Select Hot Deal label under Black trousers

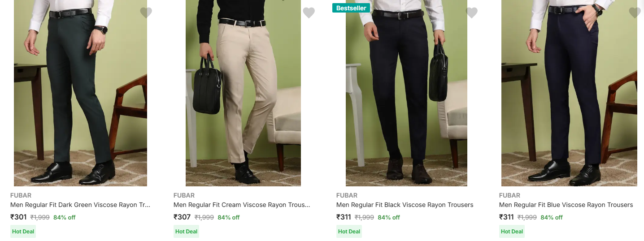pyautogui.click(x=349, y=232)
